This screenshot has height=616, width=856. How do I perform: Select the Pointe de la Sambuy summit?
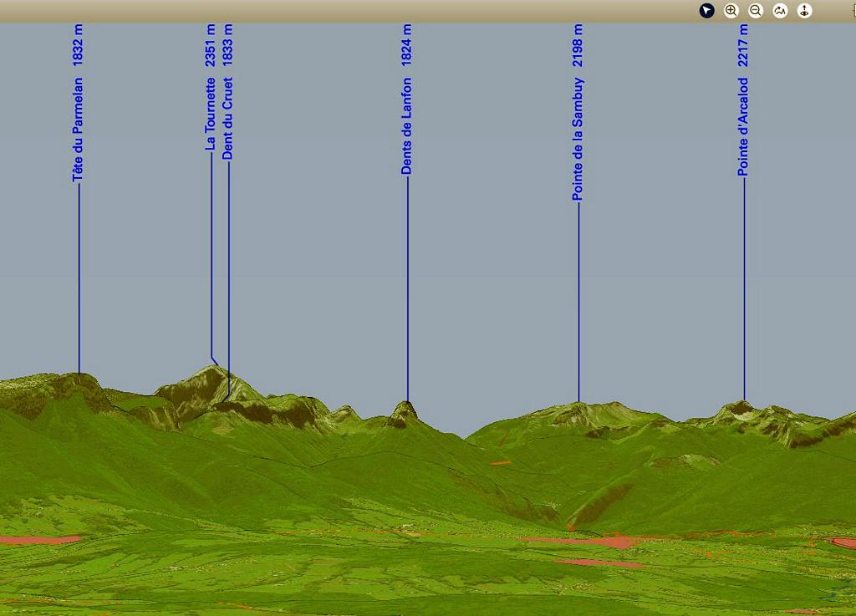click(x=578, y=405)
